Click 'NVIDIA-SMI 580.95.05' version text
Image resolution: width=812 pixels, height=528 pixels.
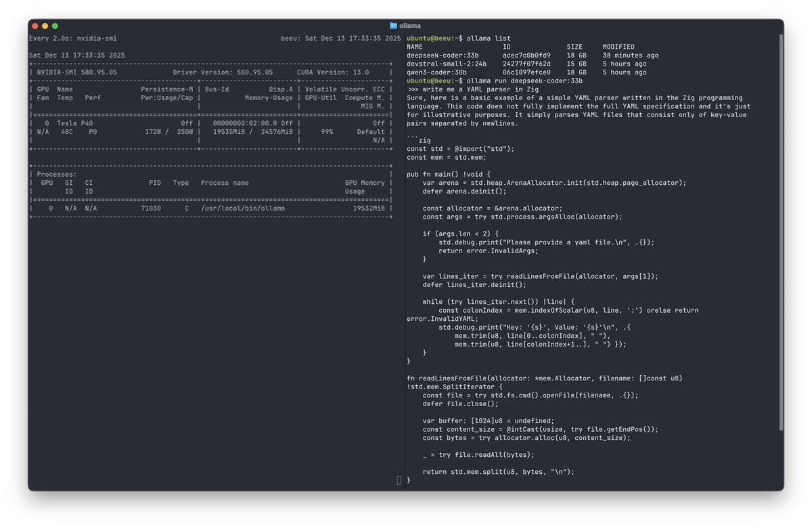click(77, 72)
